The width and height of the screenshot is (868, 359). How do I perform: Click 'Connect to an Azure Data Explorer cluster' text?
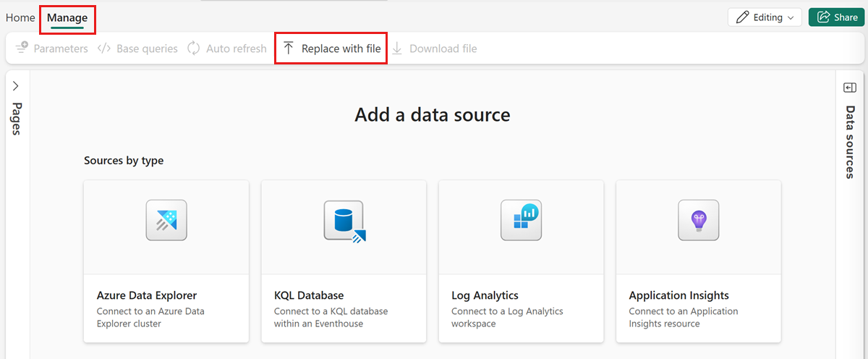pos(150,317)
